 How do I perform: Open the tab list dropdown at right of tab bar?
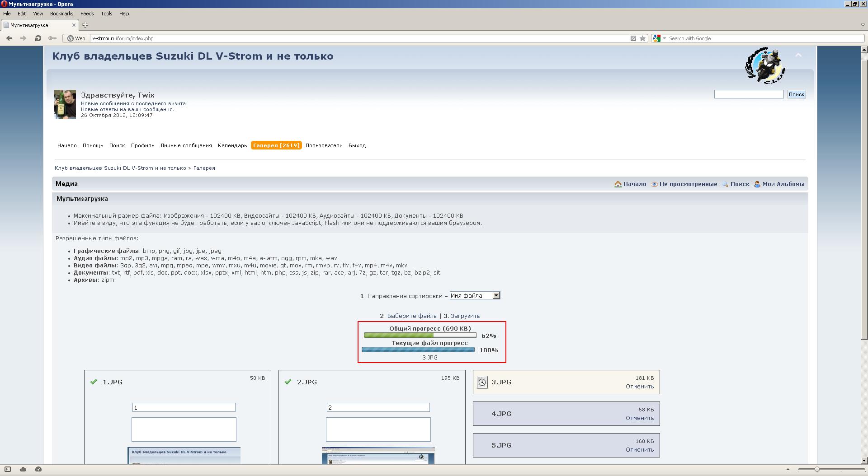pyautogui.click(x=862, y=25)
